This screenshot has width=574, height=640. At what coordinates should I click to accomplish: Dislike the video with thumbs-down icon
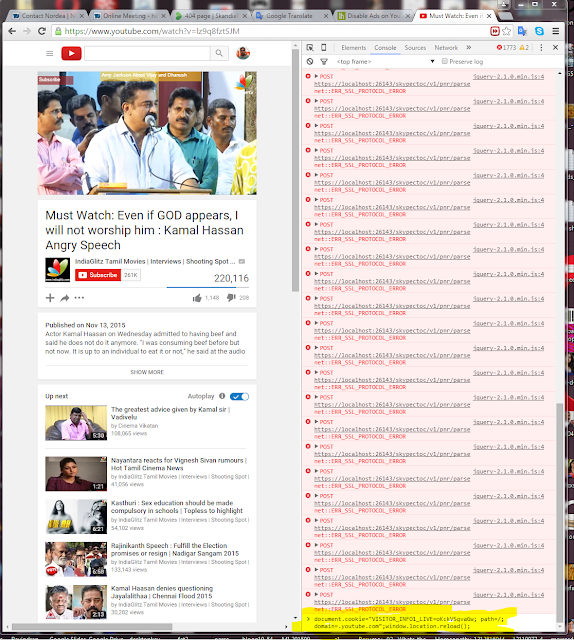click(231, 298)
